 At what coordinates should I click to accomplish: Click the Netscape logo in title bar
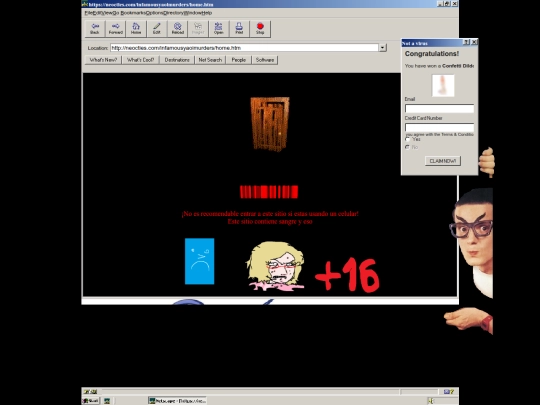[x=85, y=4]
